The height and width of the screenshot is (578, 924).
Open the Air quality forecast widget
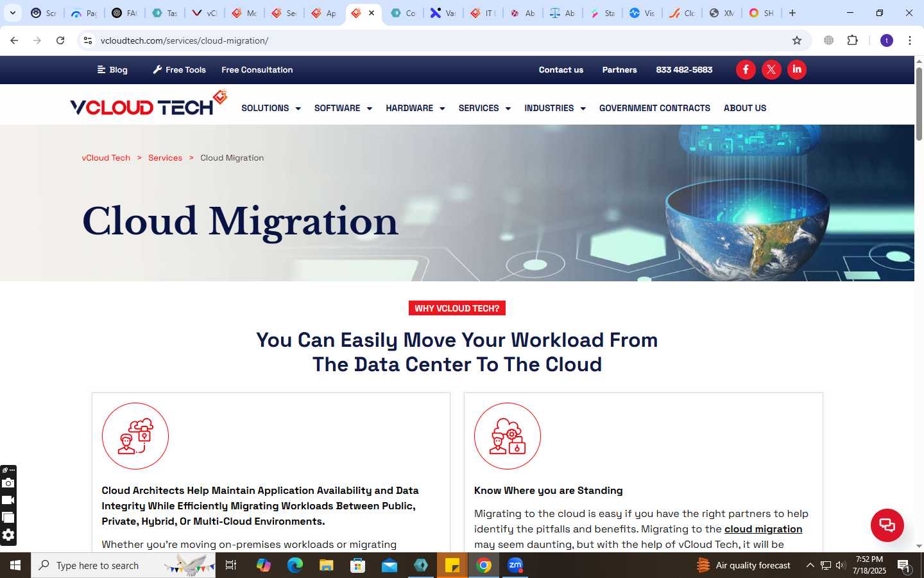click(x=744, y=565)
